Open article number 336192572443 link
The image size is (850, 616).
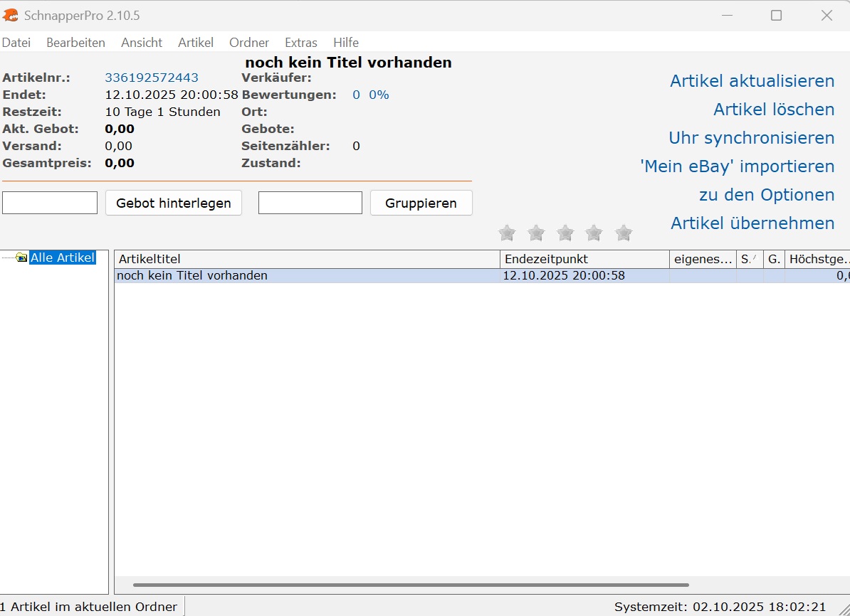click(152, 78)
